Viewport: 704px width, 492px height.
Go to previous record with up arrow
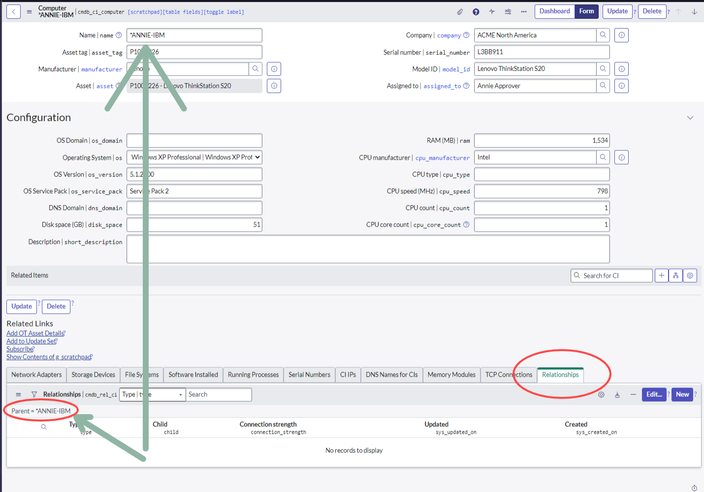pos(678,12)
